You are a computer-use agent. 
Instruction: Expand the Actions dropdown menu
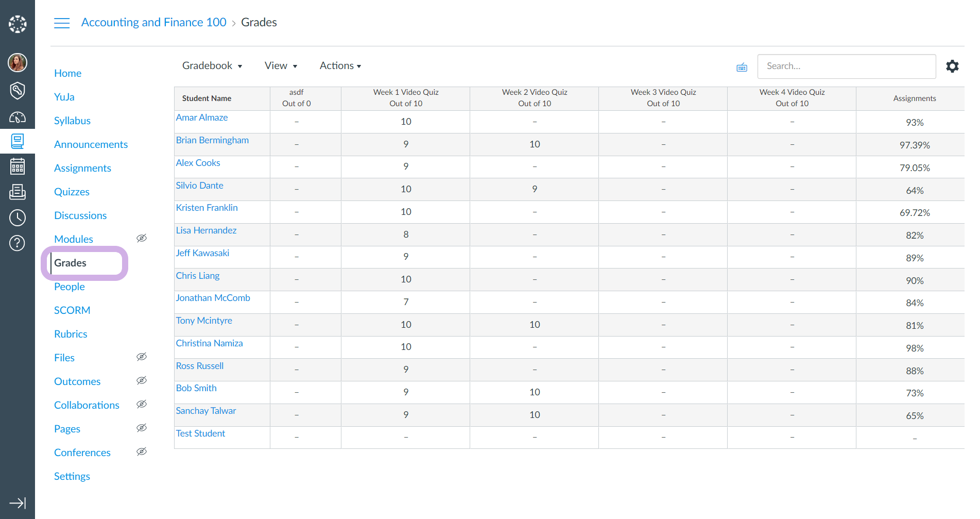(x=340, y=66)
